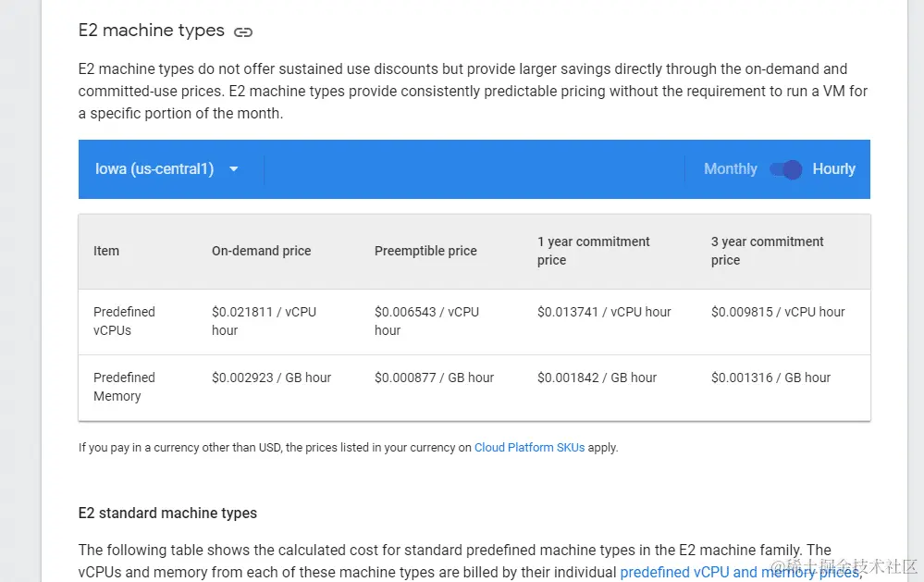Click the On-demand price column header
Screen dimensions: 924x582
pyautogui.click(x=261, y=251)
